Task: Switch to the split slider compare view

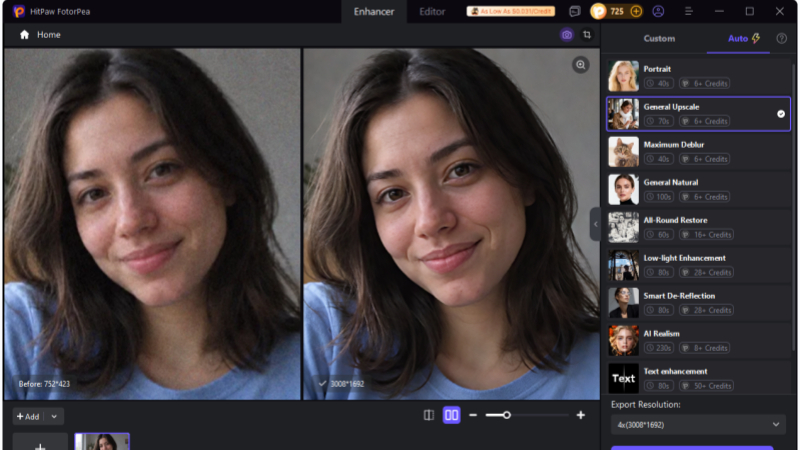Action: point(429,415)
